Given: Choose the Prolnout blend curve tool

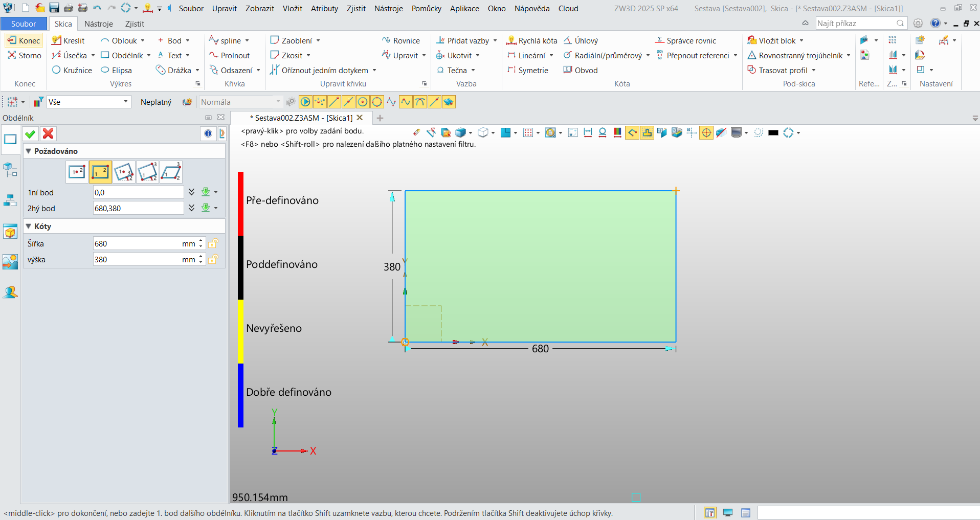Looking at the screenshot, I should tap(230, 55).
